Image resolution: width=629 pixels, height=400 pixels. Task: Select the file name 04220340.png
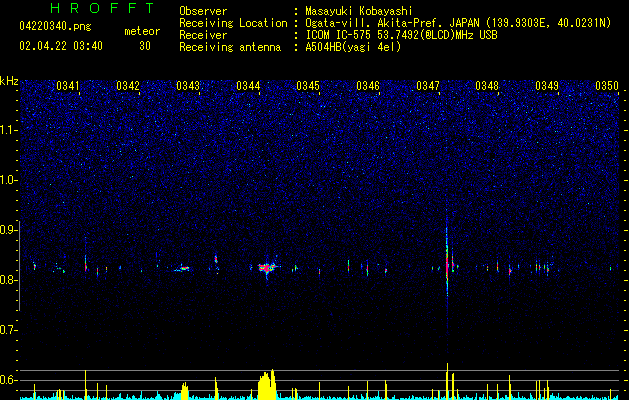(x=55, y=27)
